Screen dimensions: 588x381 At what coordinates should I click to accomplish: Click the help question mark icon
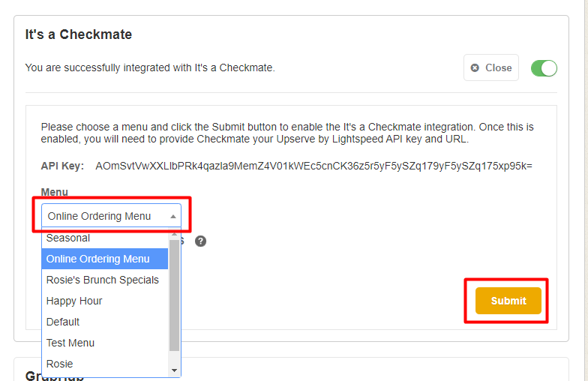pyautogui.click(x=200, y=241)
